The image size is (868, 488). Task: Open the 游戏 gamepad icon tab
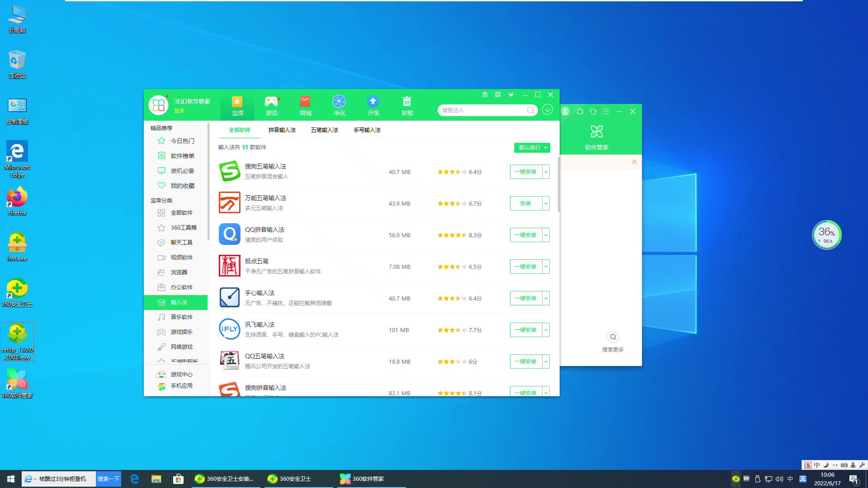[x=271, y=106]
